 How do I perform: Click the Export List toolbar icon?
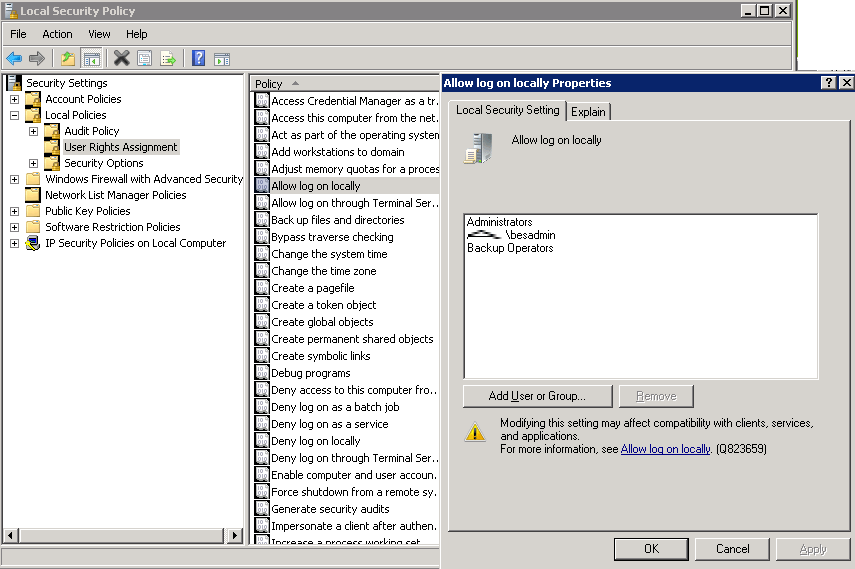click(168, 59)
